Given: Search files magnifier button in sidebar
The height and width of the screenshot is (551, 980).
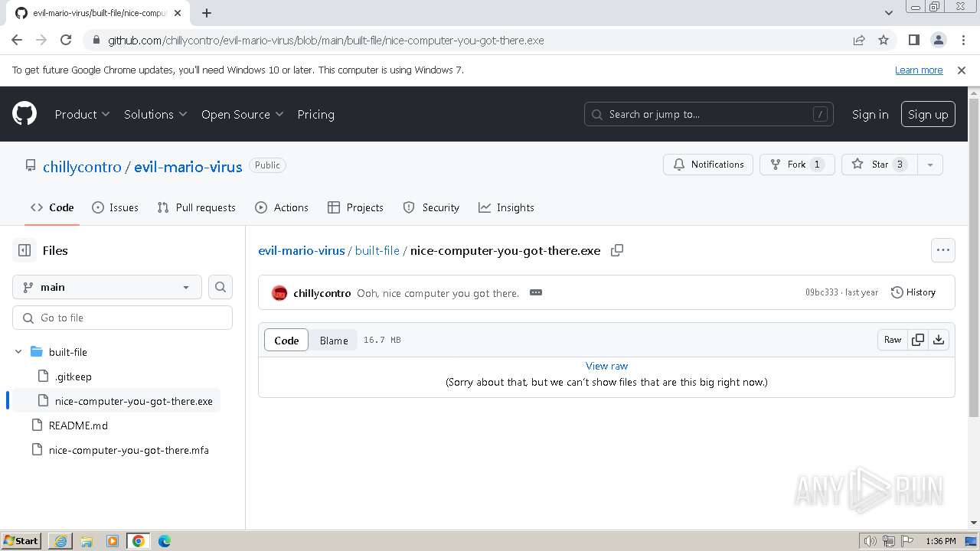Looking at the screenshot, I should point(220,287).
